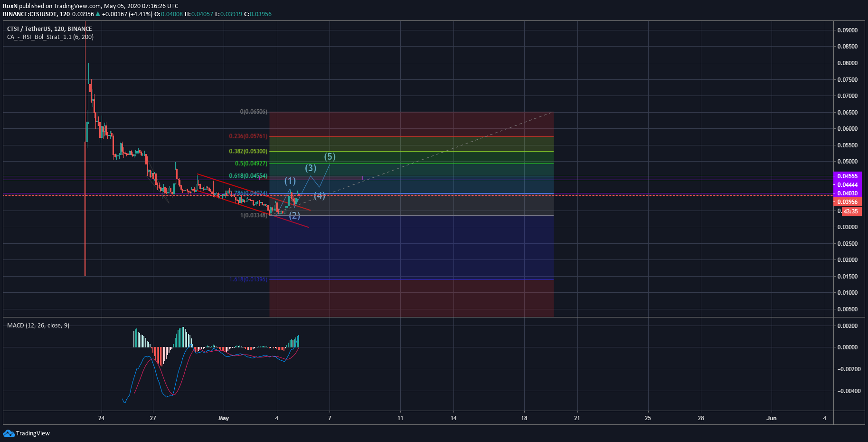Click the RoxN publisher name
The width and height of the screenshot is (868, 442).
(10, 6)
